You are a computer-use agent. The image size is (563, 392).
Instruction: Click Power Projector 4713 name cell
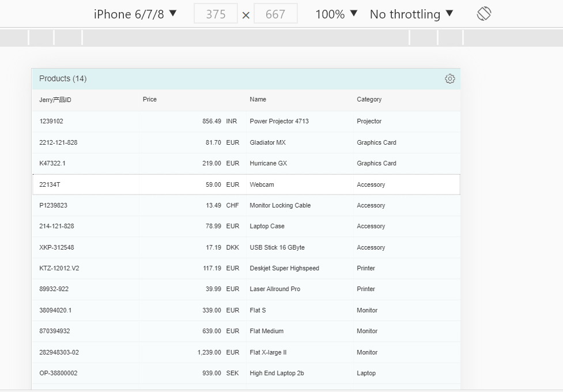pyautogui.click(x=279, y=122)
